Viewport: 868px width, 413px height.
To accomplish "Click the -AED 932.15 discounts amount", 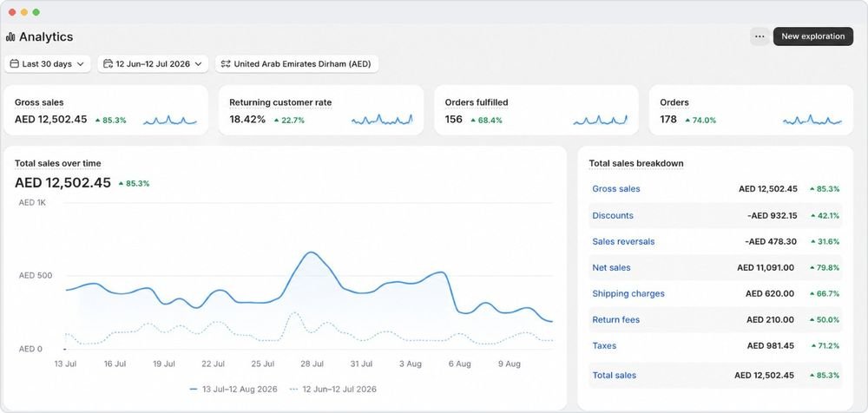I will coord(772,215).
